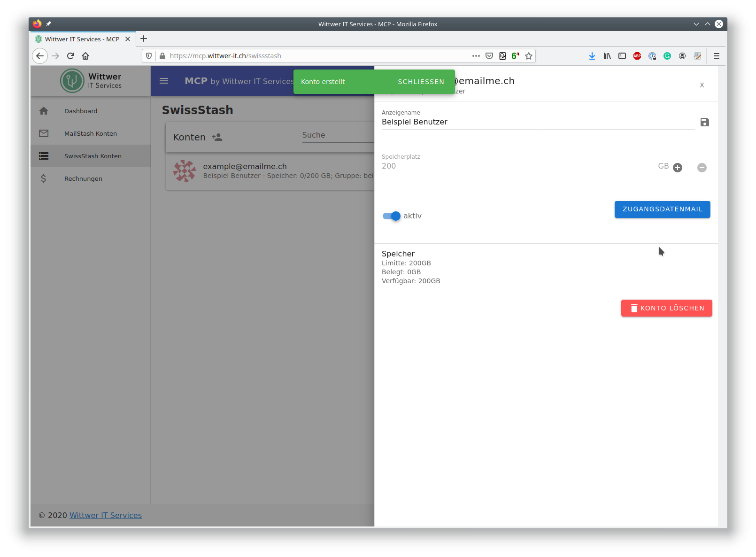Screen dimensions: 756x557
Task: Click the KONTO LÖSCHEN button
Action: (x=666, y=308)
